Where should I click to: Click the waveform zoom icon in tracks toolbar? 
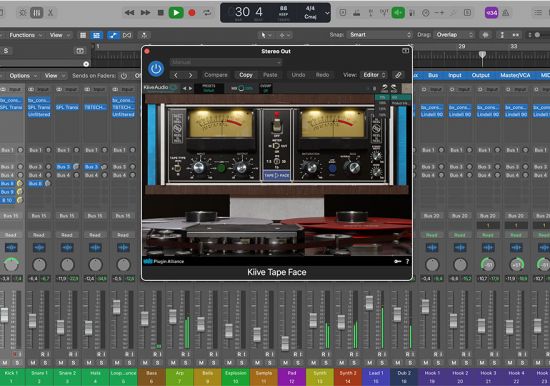coord(485,35)
